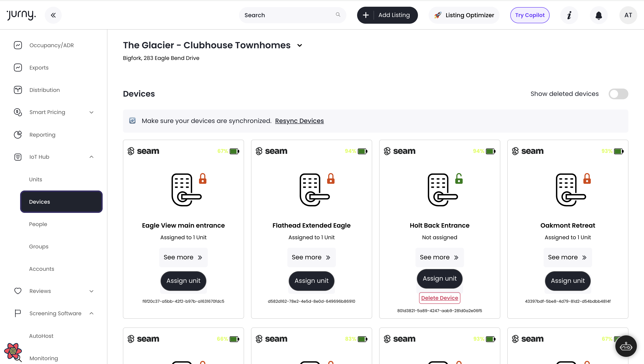This screenshot has height=364, width=644.
Task: Open the info icon button
Action: (x=569, y=15)
